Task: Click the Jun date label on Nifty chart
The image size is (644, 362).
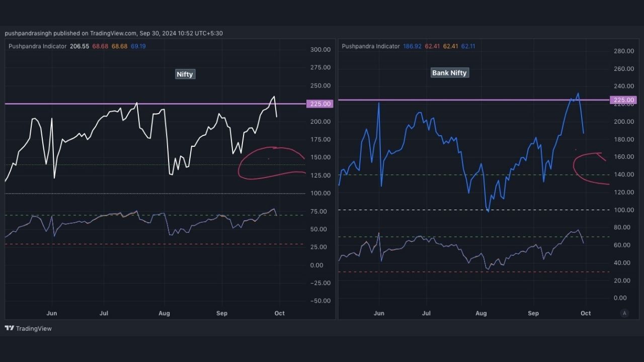Action: pyautogui.click(x=51, y=313)
